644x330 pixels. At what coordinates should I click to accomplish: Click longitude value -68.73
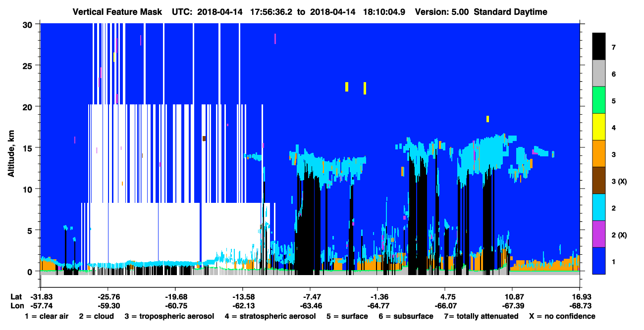click(x=580, y=306)
